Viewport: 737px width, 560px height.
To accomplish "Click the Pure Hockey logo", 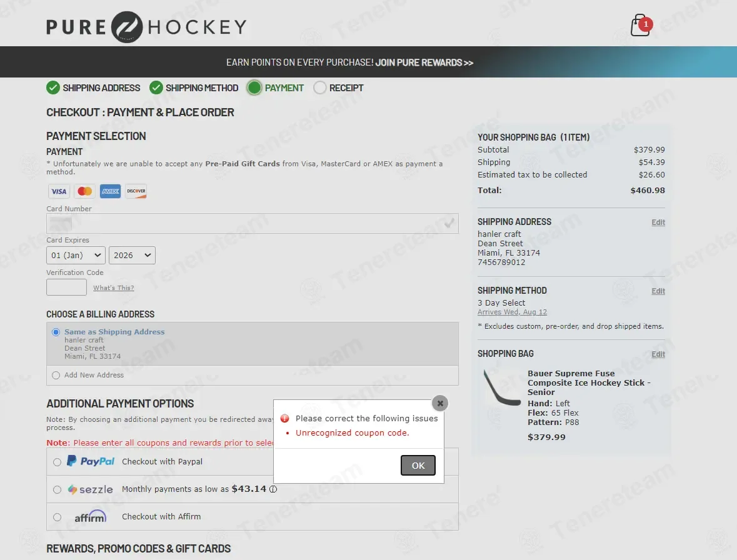I will 146,27.
